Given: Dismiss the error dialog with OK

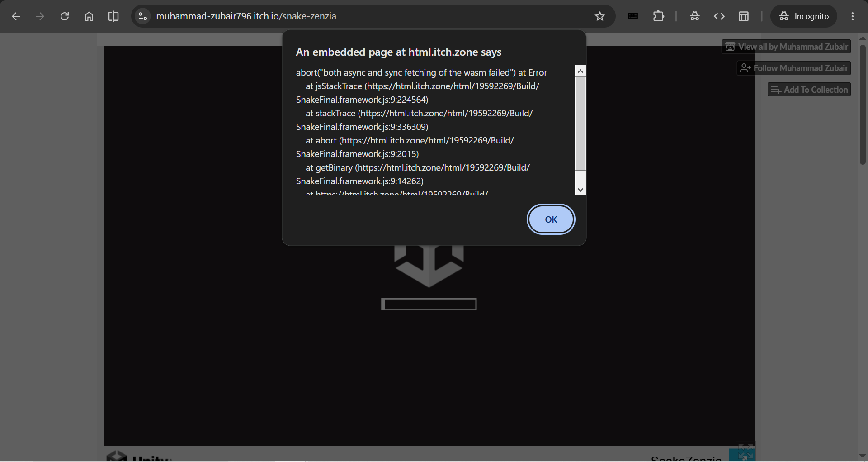Looking at the screenshot, I should pos(551,219).
